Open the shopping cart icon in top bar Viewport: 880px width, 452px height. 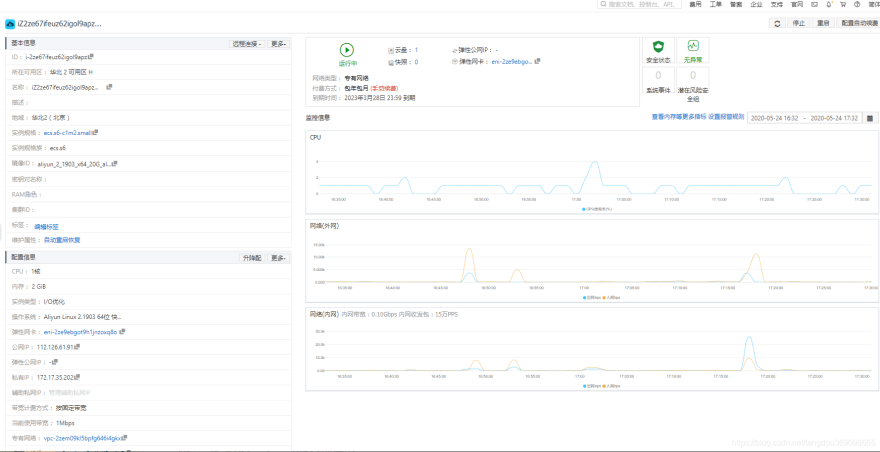coord(842,4)
